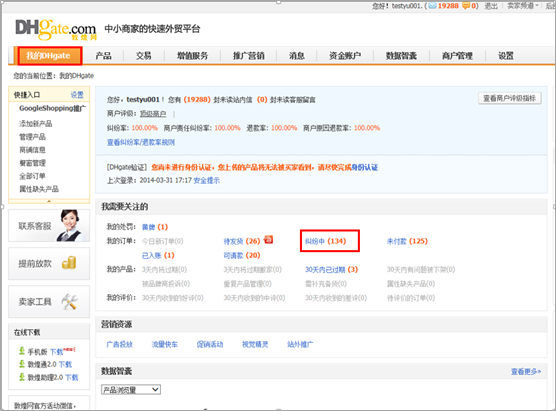Click the 视觉精灵 marketing link
Image resolution: width=556 pixels, height=411 pixels.
point(255,344)
